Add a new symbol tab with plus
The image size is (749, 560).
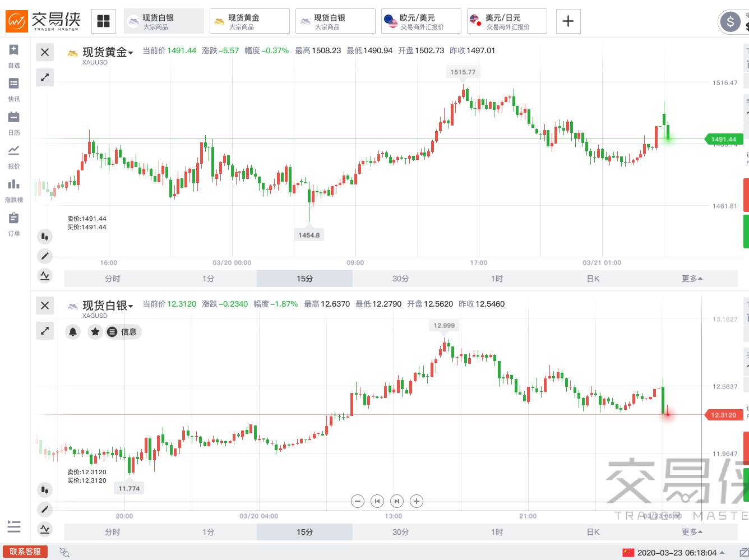pos(568,21)
